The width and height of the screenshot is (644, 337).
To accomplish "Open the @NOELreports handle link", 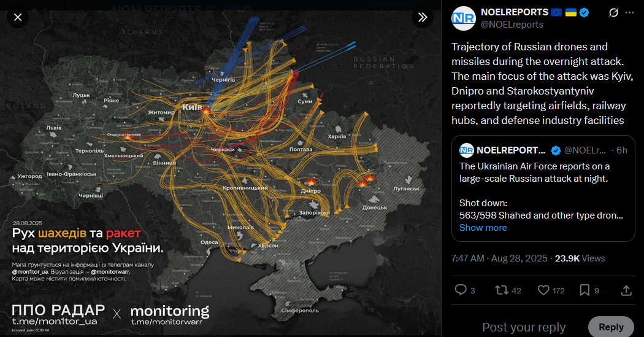I will point(512,25).
